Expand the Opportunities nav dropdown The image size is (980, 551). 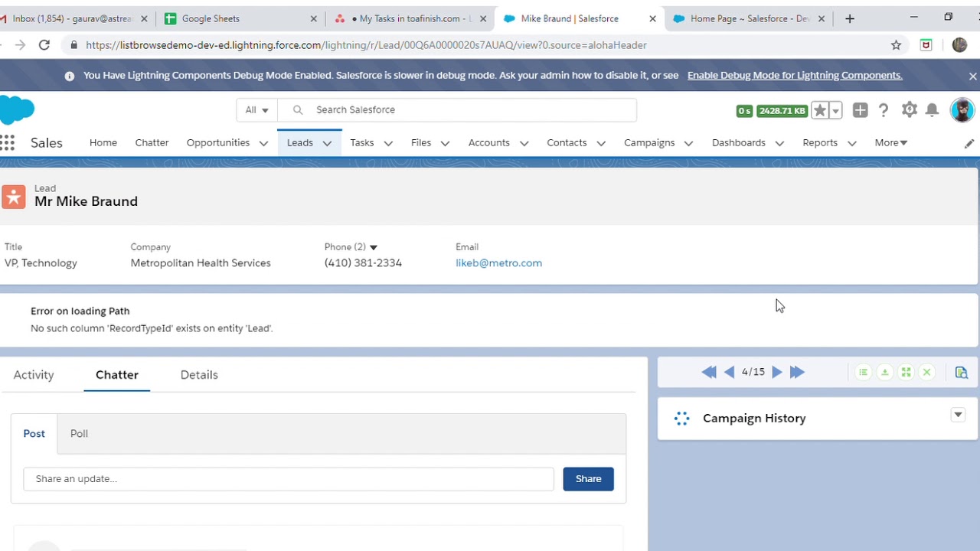(x=263, y=143)
